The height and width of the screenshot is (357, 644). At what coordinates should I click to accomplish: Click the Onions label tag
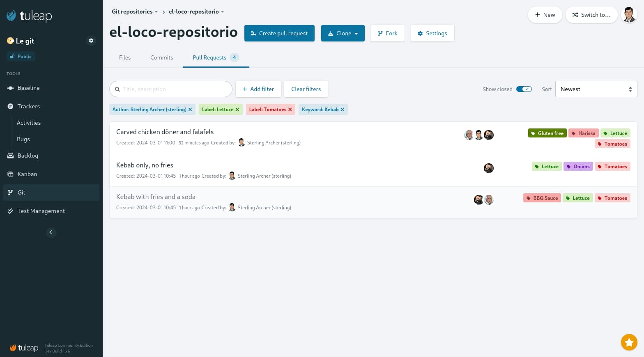(x=578, y=167)
